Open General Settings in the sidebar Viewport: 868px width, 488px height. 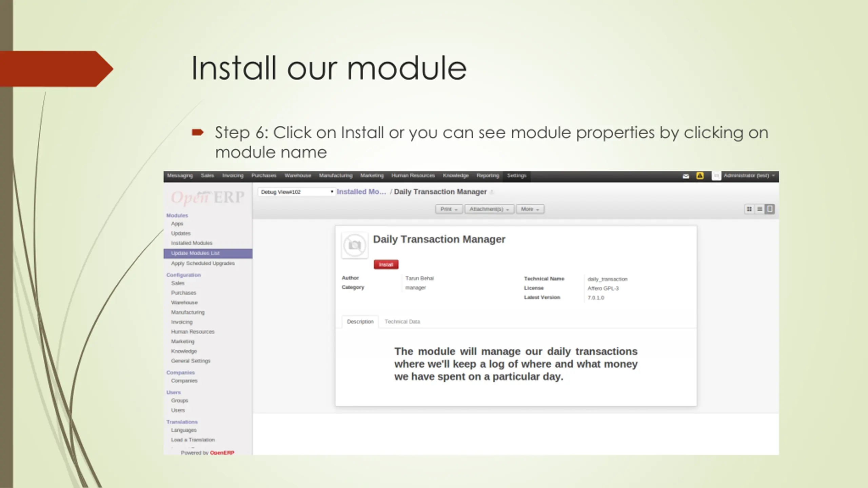pyautogui.click(x=191, y=361)
